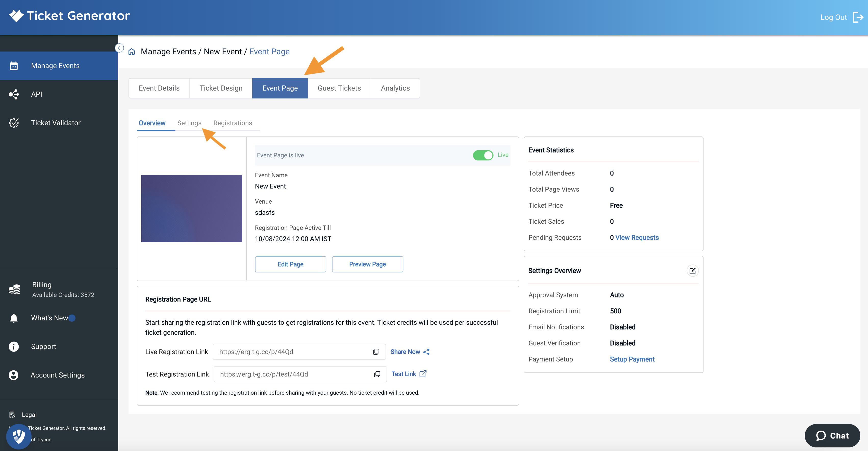Screen dimensions: 868x451
Task: Click the Support info icon
Action: tap(14, 346)
